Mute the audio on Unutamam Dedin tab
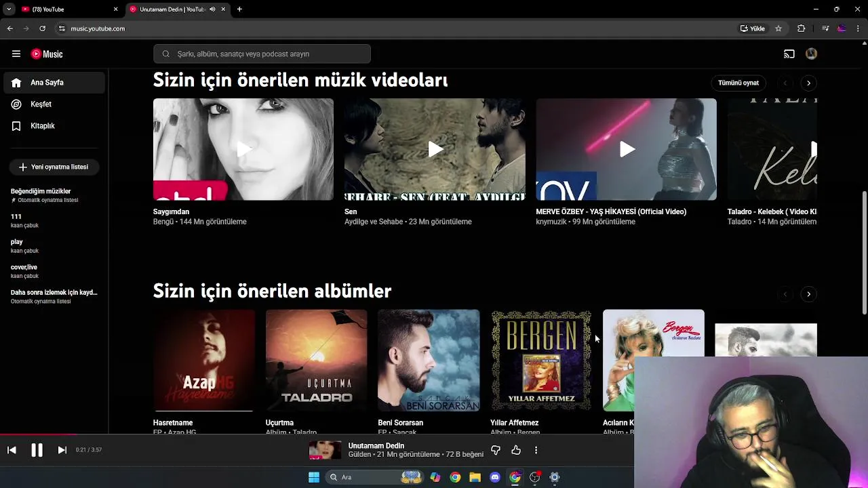The height and width of the screenshot is (488, 868). pos(212,9)
